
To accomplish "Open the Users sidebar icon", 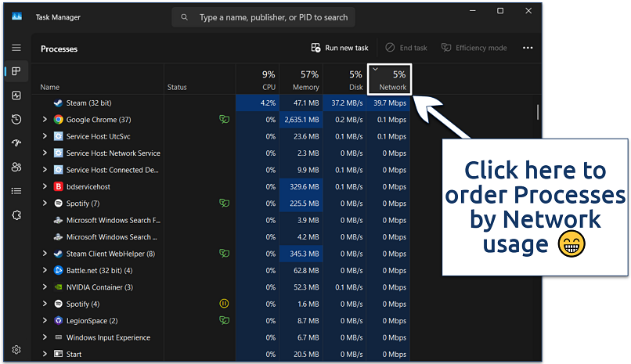I will 16,167.
